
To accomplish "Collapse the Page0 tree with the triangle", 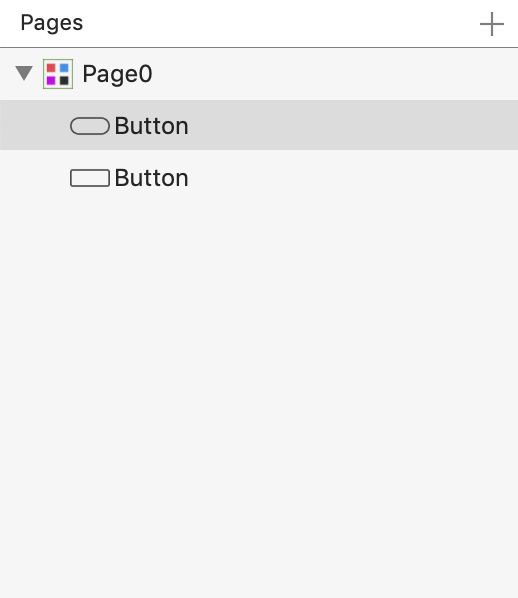I will [x=24, y=73].
